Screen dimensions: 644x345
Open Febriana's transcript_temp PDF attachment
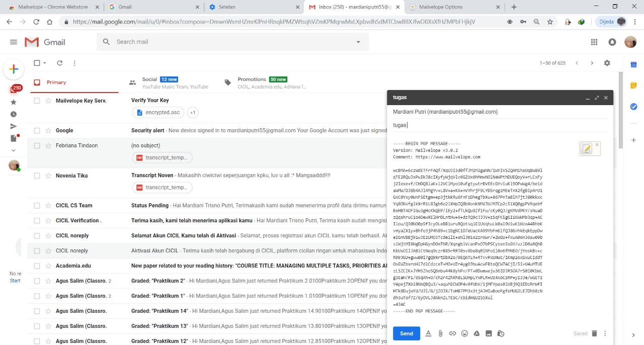pyautogui.click(x=162, y=157)
